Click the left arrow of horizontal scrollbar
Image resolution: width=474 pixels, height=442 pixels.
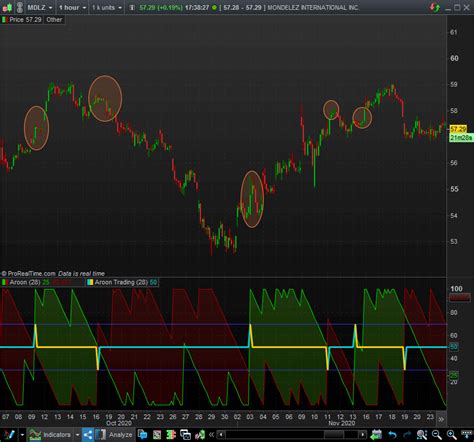(221, 434)
